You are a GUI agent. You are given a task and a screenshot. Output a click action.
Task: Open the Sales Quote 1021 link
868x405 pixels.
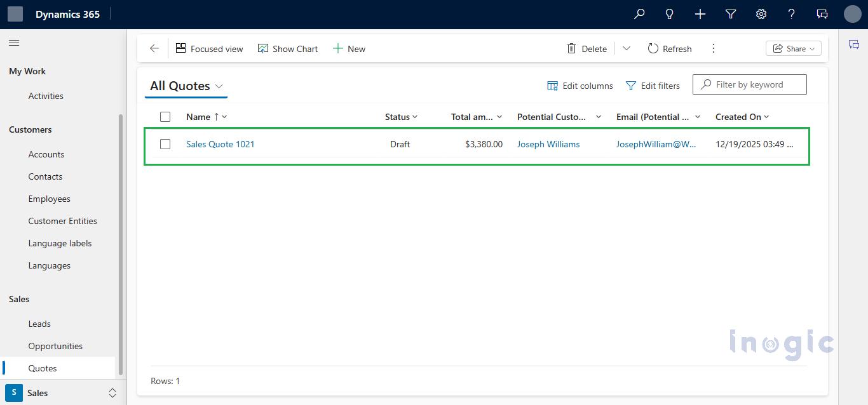tap(220, 144)
